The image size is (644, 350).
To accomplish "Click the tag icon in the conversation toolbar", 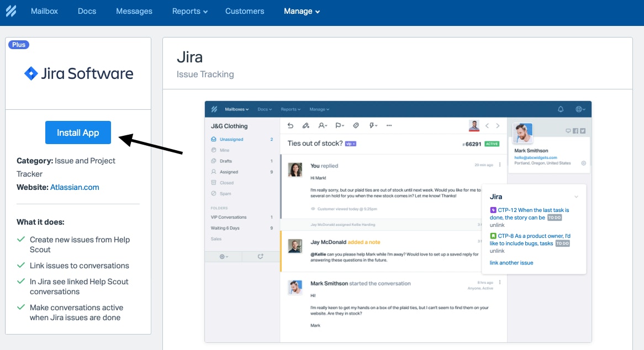I will [x=356, y=125].
